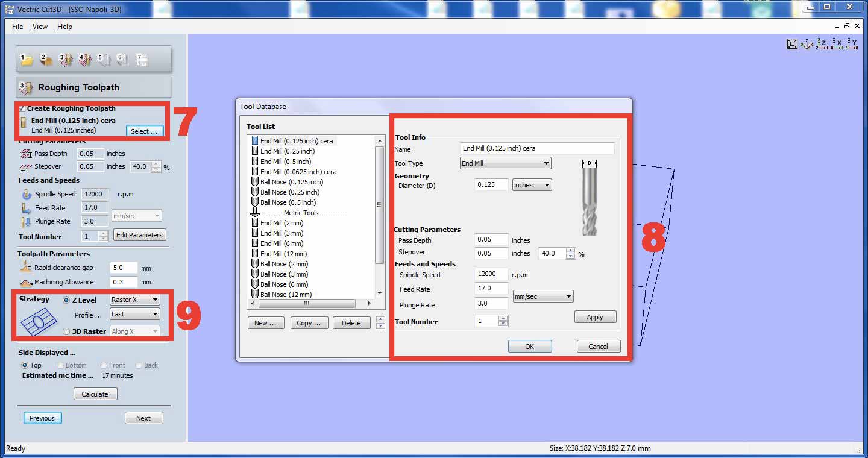
Task: Choose Bottom side displayed
Action: (x=61, y=365)
